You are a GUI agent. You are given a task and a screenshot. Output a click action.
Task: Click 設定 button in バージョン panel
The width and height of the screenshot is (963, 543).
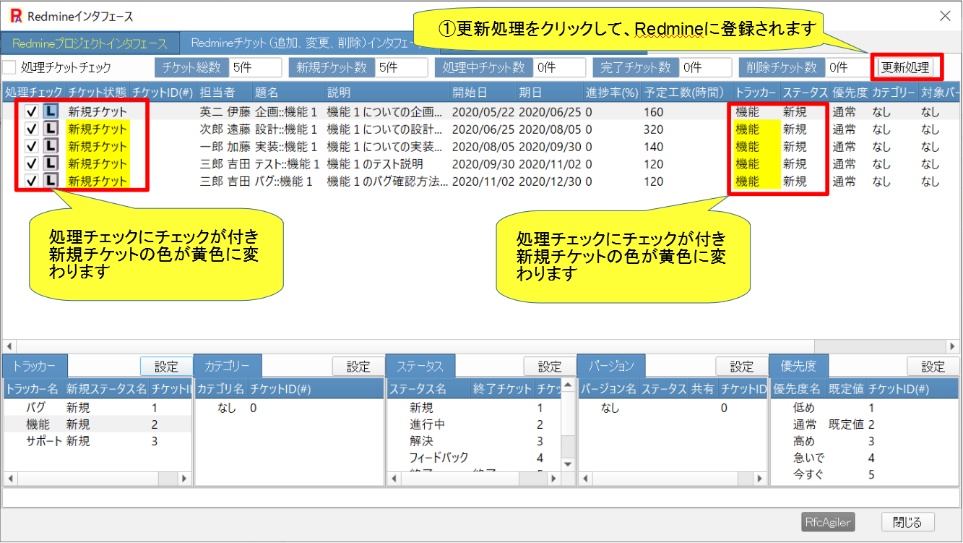point(741,367)
